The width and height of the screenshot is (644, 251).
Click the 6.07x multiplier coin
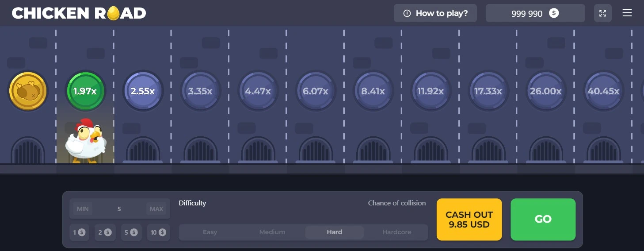(x=315, y=91)
